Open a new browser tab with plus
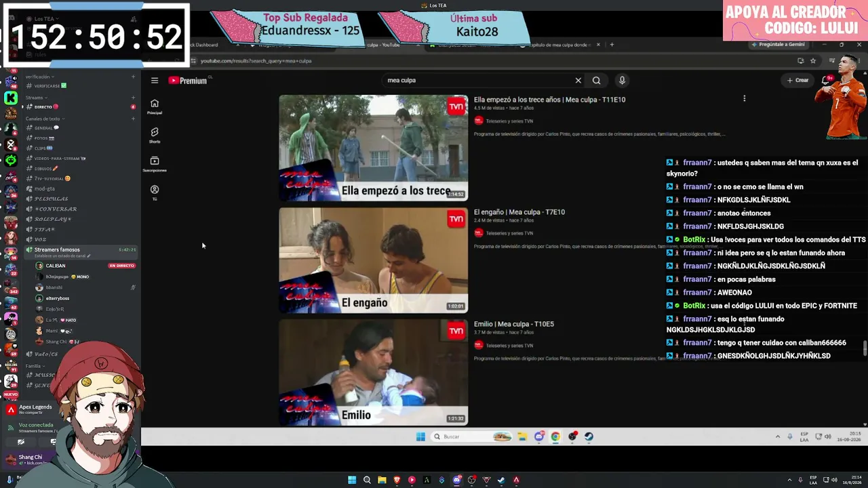868x488 pixels. [612, 45]
